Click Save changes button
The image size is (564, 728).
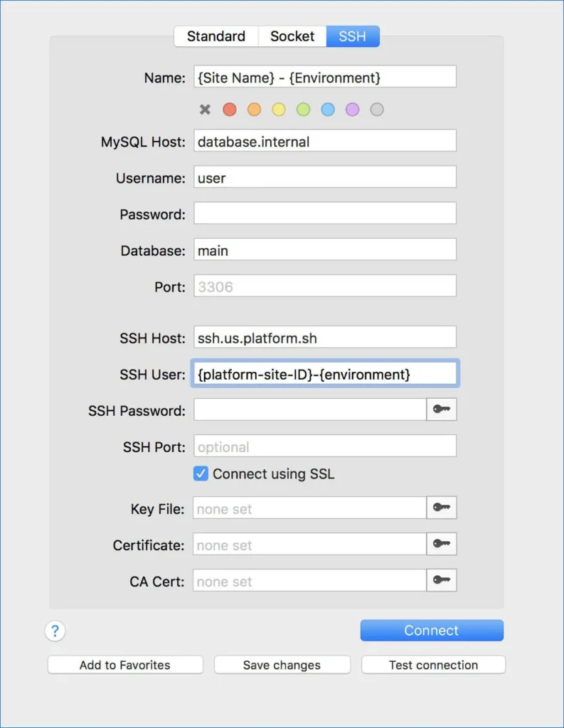coord(282,665)
